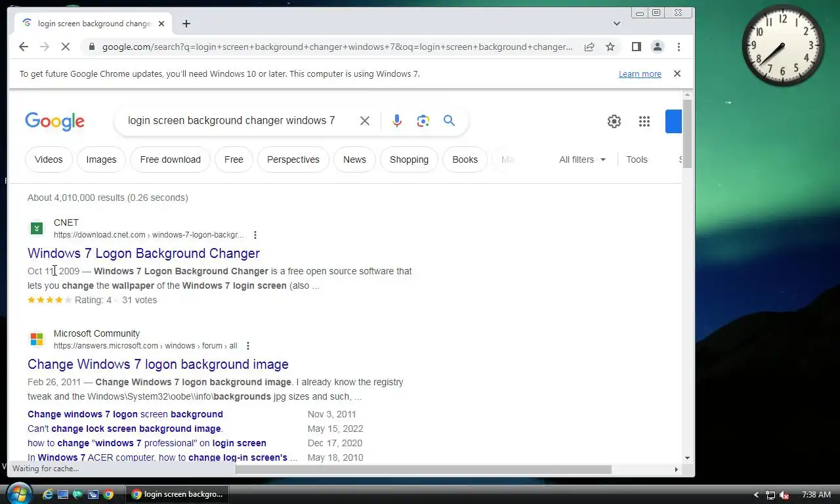Select the Books filter chip
Screen dimensions: 840x504
(465, 159)
